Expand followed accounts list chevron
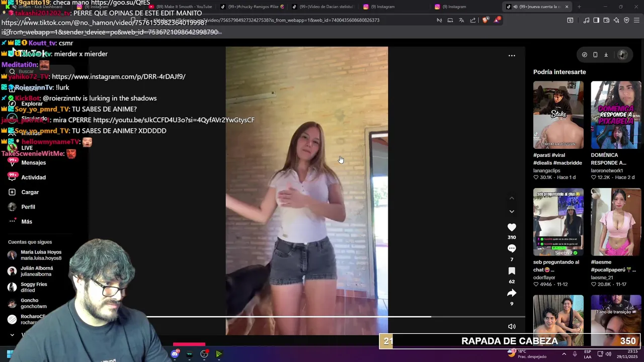Viewport: 644px width, 362px height. tap(12, 335)
